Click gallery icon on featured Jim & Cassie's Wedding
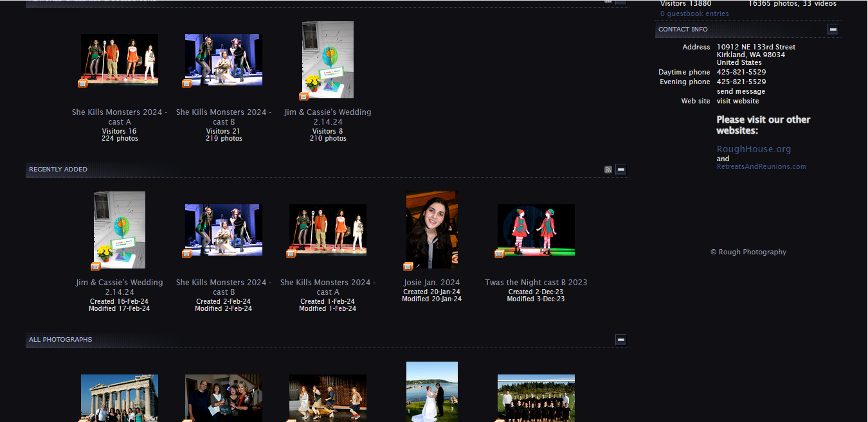The width and height of the screenshot is (868, 422). 303,96
